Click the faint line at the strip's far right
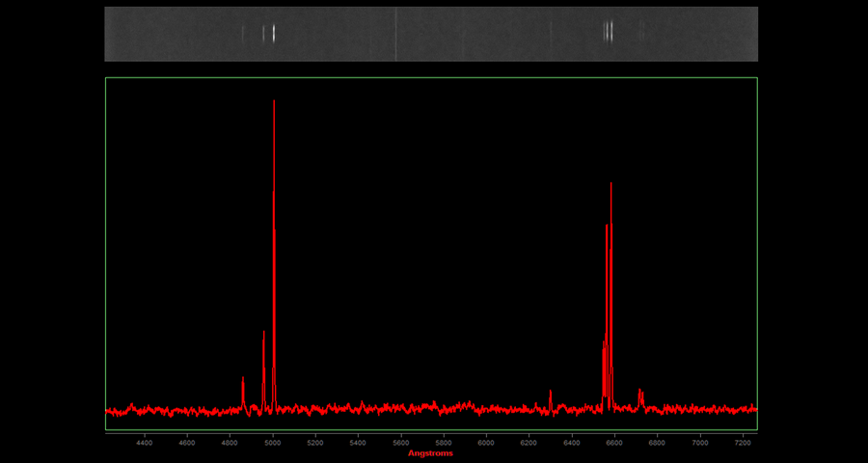Screen dimensions: 868x463 pos(640,32)
